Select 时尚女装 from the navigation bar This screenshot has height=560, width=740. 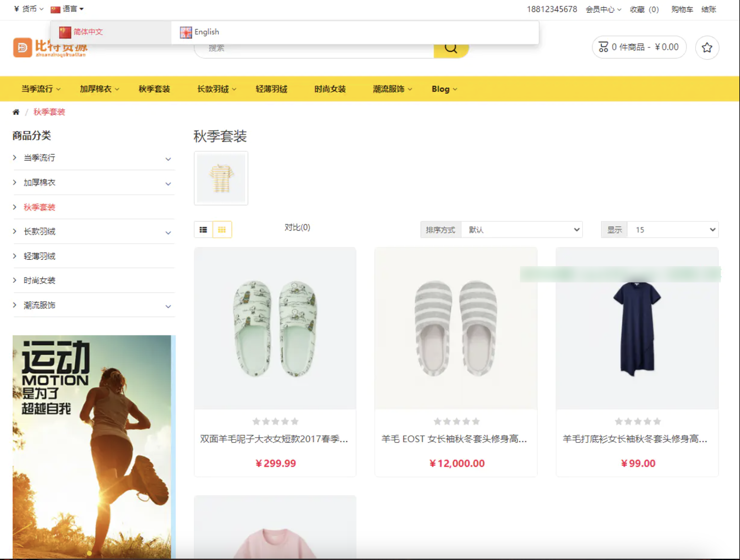tap(329, 89)
